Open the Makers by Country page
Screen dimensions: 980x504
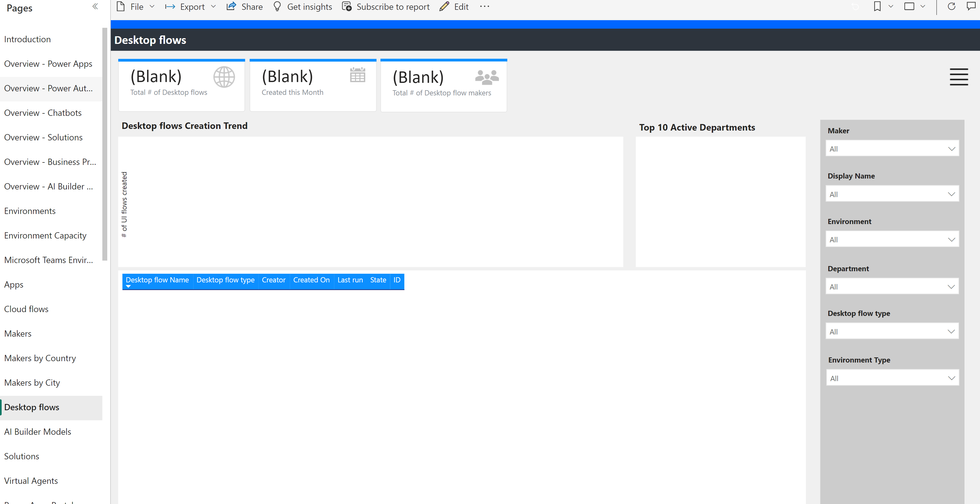click(40, 358)
